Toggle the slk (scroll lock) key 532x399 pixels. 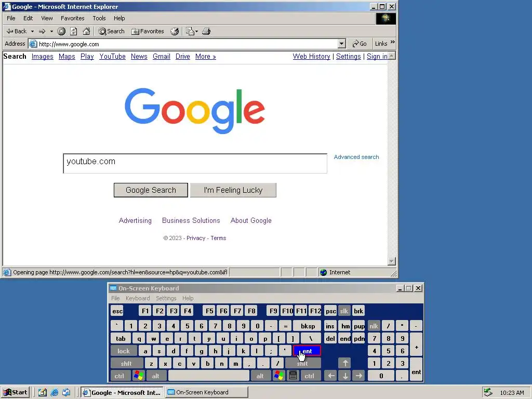point(344,311)
